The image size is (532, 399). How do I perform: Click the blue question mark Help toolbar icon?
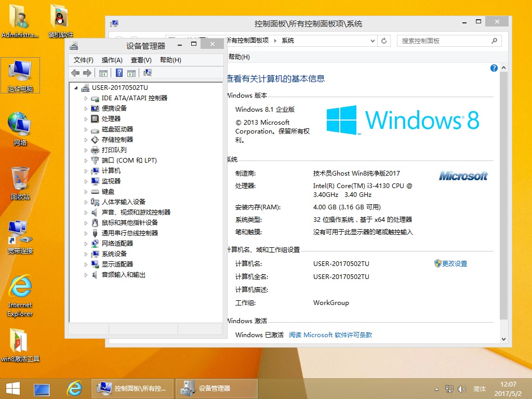(x=119, y=73)
